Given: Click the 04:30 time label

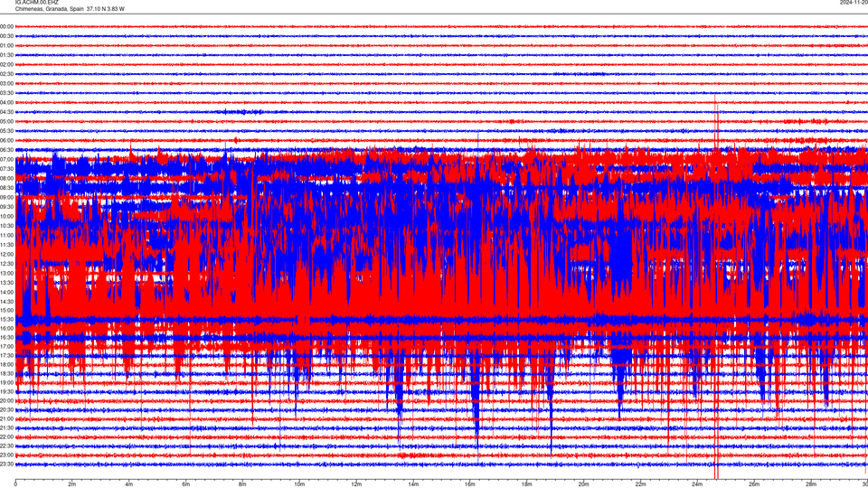Looking at the screenshot, I should tap(6, 112).
